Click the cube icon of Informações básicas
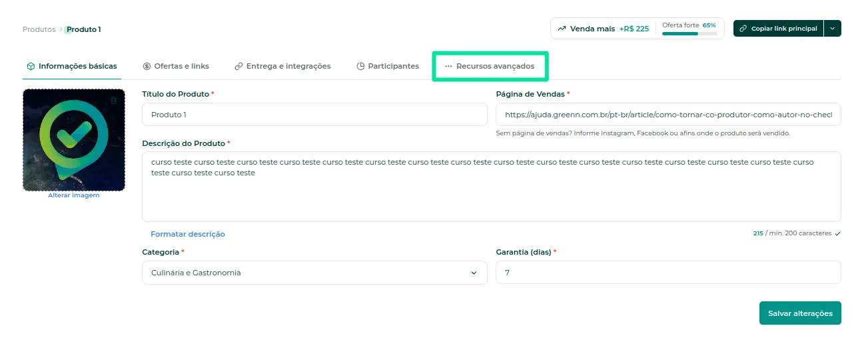Image resolution: width=868 pixels, height=354 pixels. coord(31,66)
